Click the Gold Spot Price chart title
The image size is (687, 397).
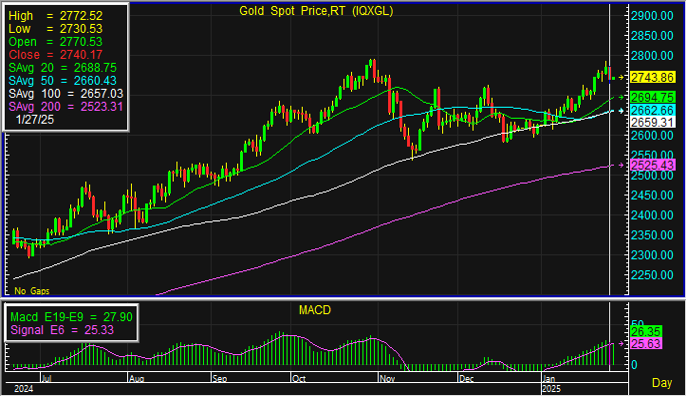316,11
